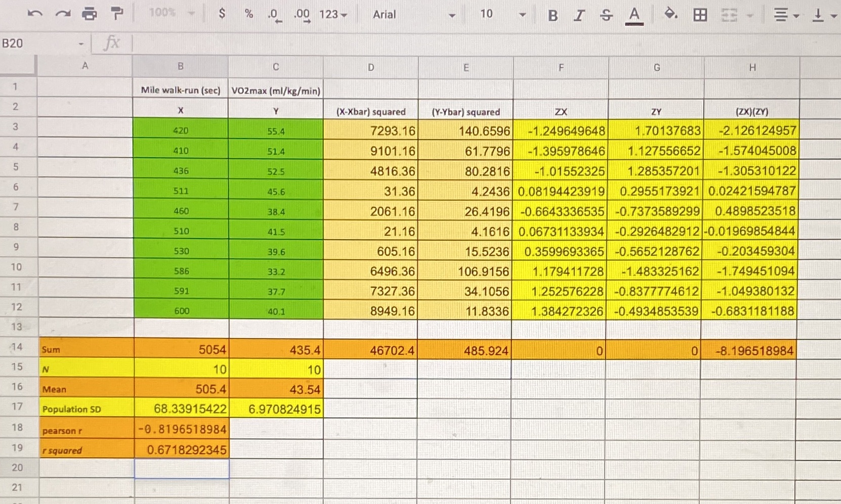Click the Undo arrow icon
This screenshot has height=504, width=841.
[x=34, y=14]
